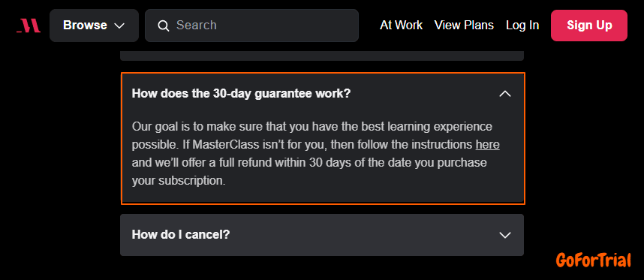Collapse the 30-day guarantee answer chevron
The height and width of the screenshot is (280, 644).
point(505,94)
